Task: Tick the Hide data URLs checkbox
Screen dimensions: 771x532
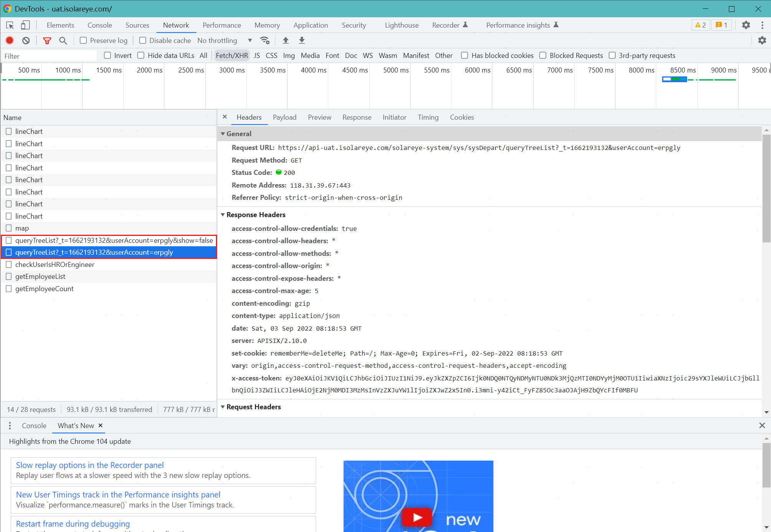Action: coord(141,55)
